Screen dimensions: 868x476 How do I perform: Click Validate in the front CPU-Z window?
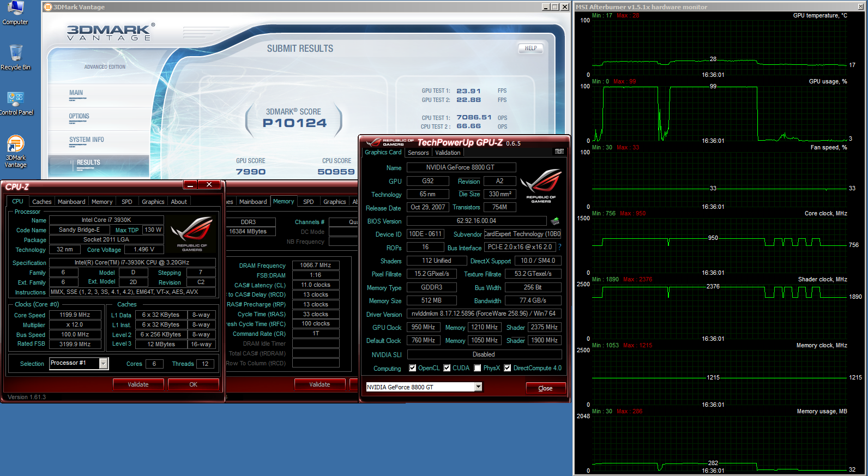click(138, 384)
